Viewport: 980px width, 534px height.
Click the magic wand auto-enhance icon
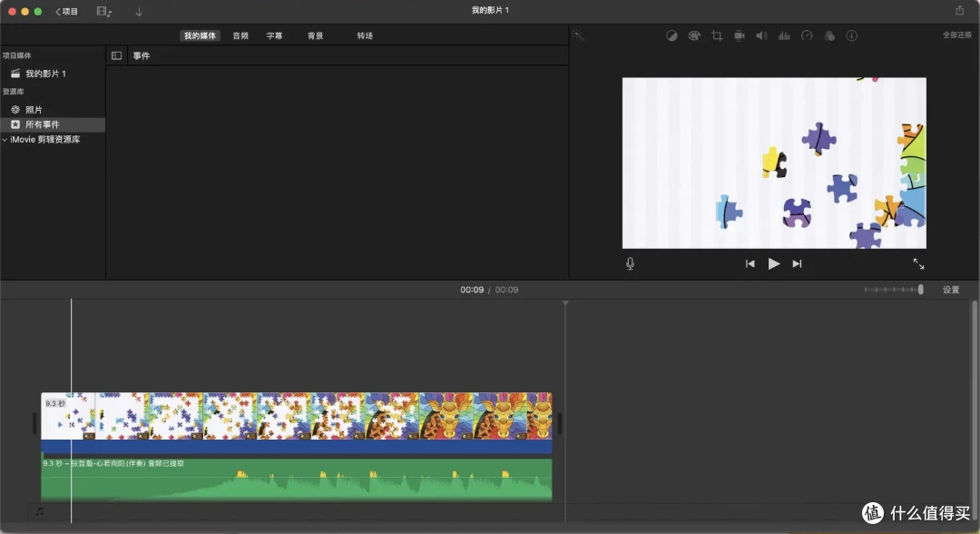coord(578,35)
